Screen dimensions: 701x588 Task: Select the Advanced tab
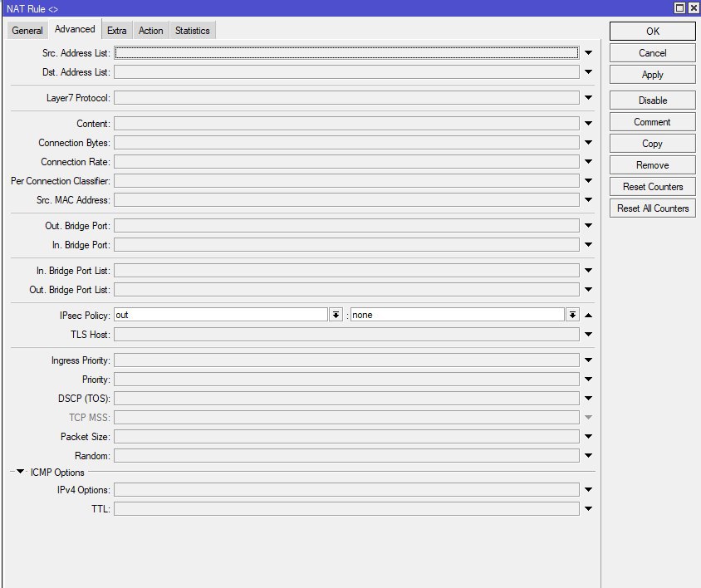click(75, 29)
